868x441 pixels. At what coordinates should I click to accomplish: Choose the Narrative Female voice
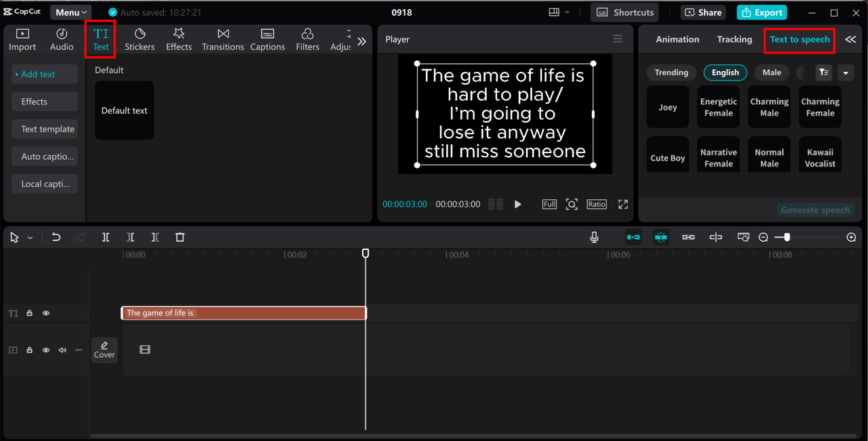coord(718,154)
